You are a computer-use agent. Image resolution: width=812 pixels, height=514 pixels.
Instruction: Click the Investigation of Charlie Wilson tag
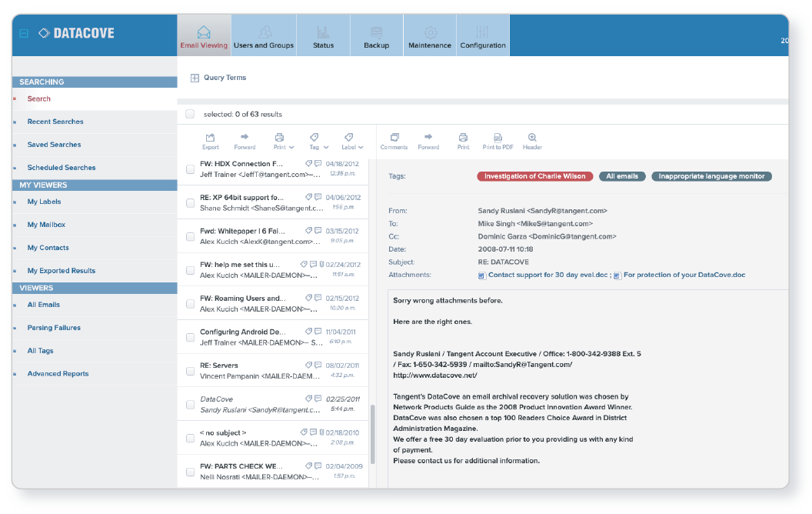[x=535, y=176]
